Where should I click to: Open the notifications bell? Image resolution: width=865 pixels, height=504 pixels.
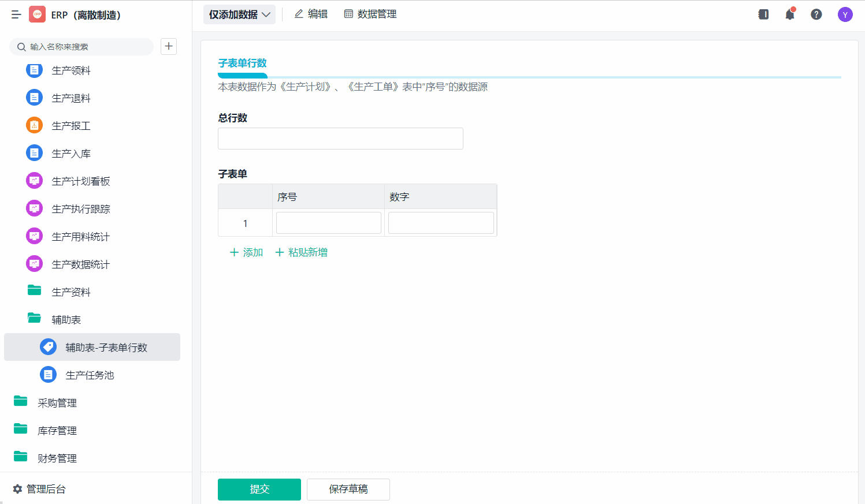[790, 14]
